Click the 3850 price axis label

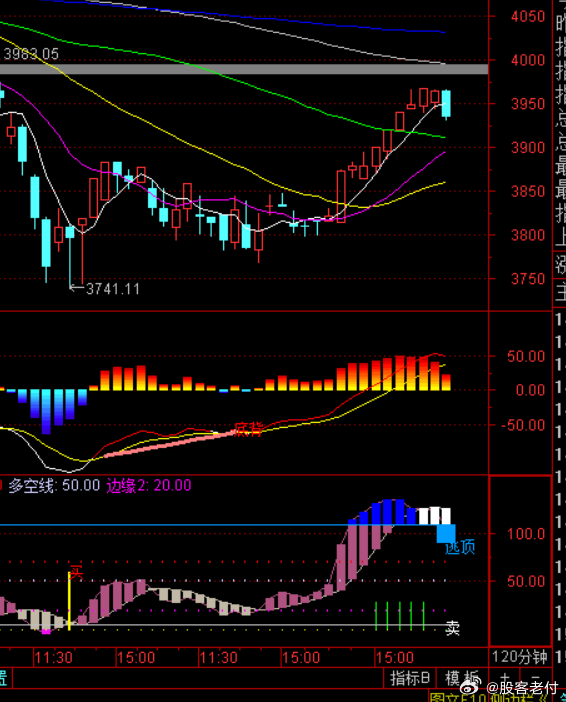tap(528, 191)
